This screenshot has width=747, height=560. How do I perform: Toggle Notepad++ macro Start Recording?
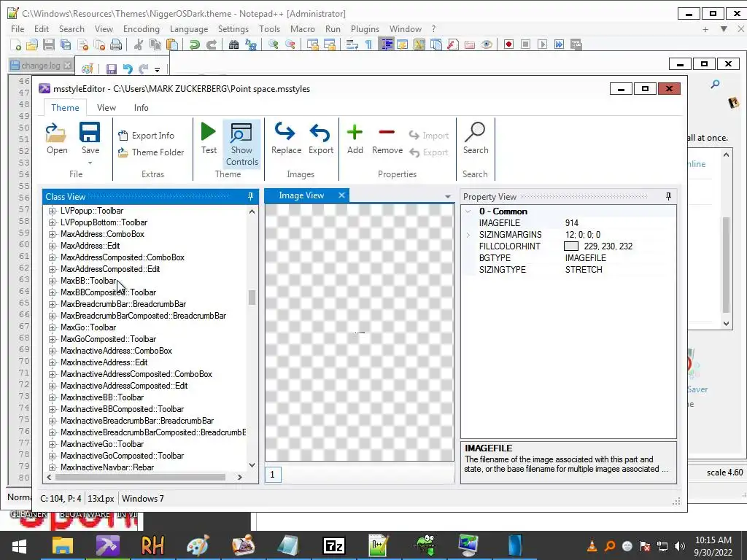pyautogui.click(x=508, y=44)
